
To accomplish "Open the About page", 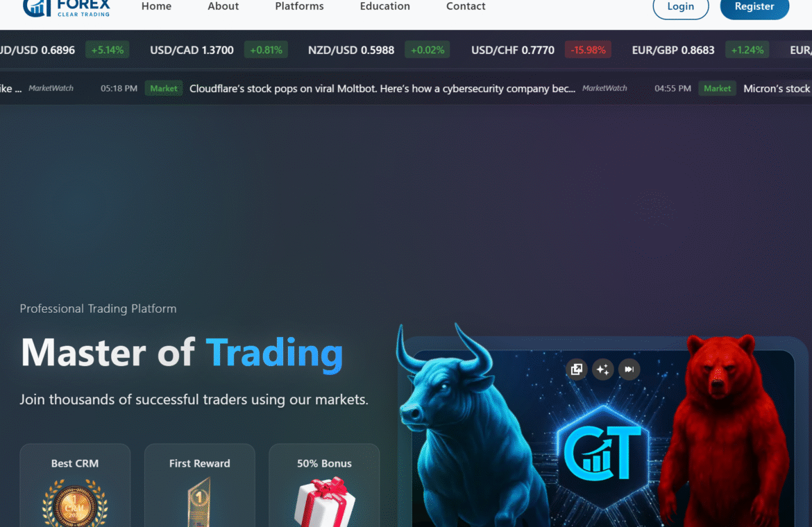I will tap(223, 6).
